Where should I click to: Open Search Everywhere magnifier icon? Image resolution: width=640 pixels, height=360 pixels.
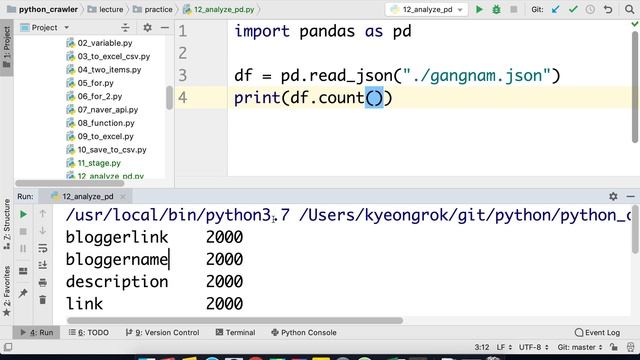(x=629, y=9)
